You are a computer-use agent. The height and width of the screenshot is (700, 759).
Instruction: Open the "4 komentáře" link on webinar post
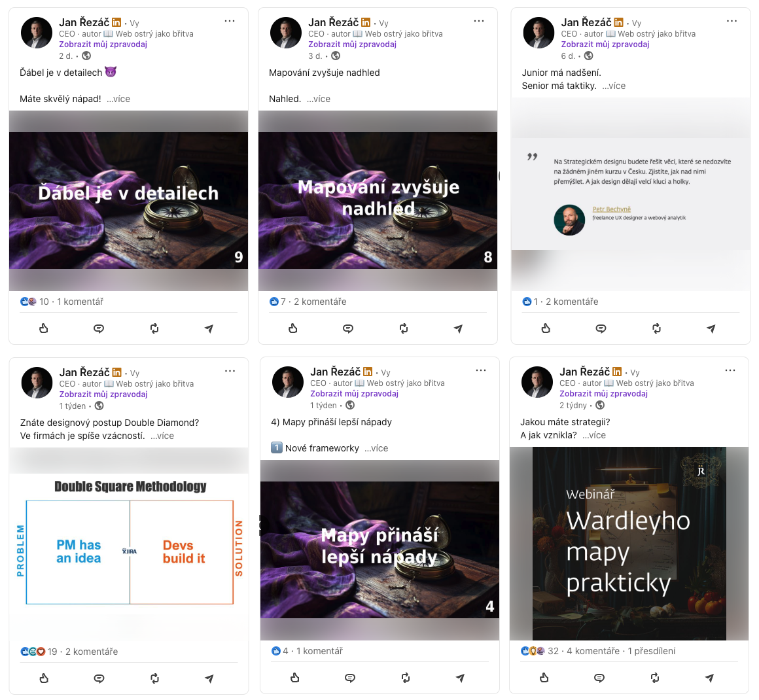(x=593, y=651)
